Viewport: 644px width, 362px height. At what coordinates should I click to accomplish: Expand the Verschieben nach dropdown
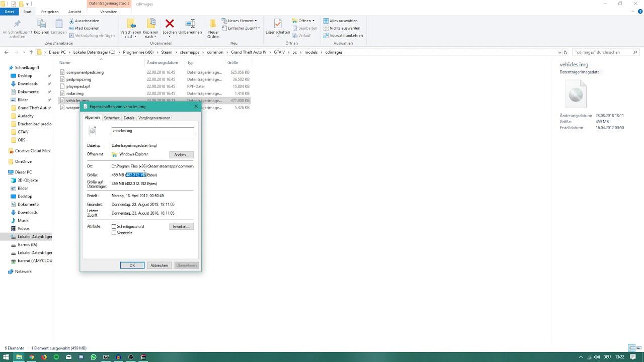tap(130, 36)
